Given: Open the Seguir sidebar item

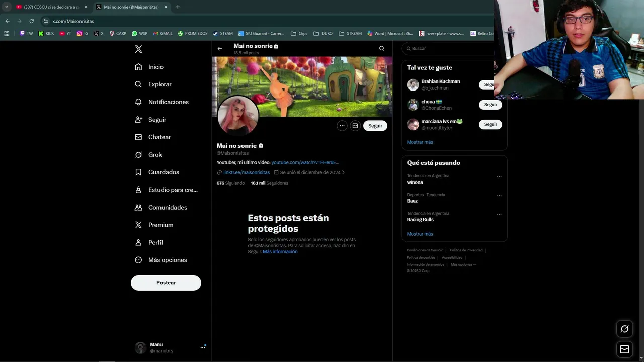Looking at the screenshot, I should pos(150,120).
